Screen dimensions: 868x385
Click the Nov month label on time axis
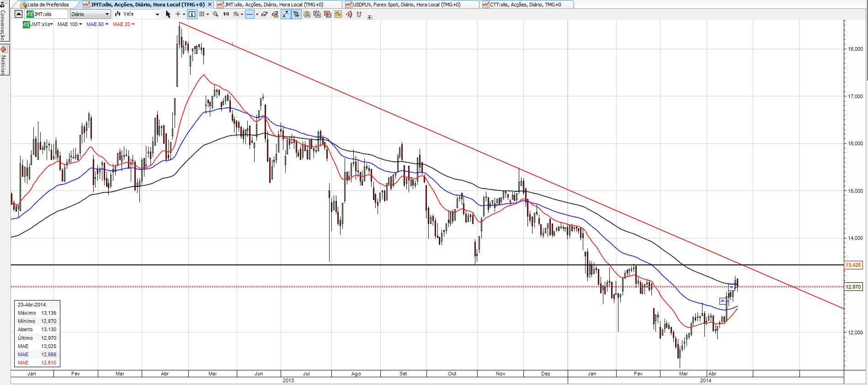coord(501,374)
